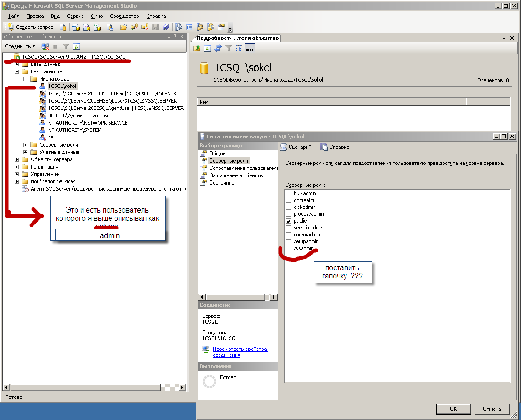This screenshot has width=521, height=420.
Task: Uncheck the public server role
Action: pos(288,221)
